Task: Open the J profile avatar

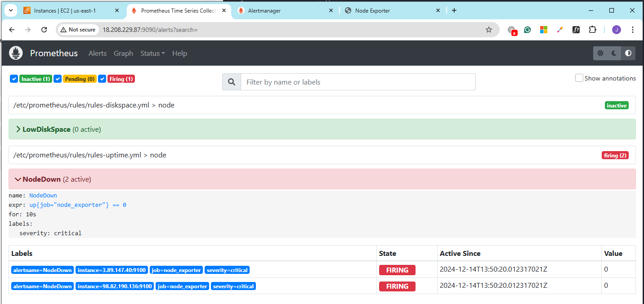Action: point(616,30)
